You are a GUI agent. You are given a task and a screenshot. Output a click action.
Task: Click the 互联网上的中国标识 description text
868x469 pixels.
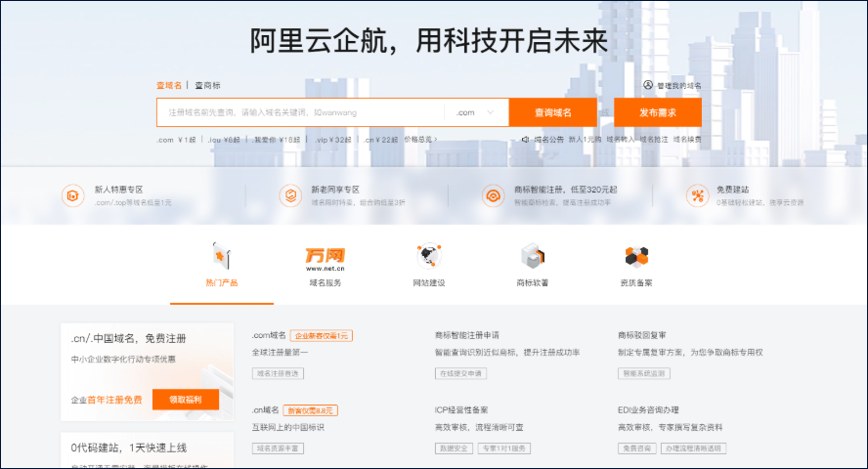coord(287,428)
